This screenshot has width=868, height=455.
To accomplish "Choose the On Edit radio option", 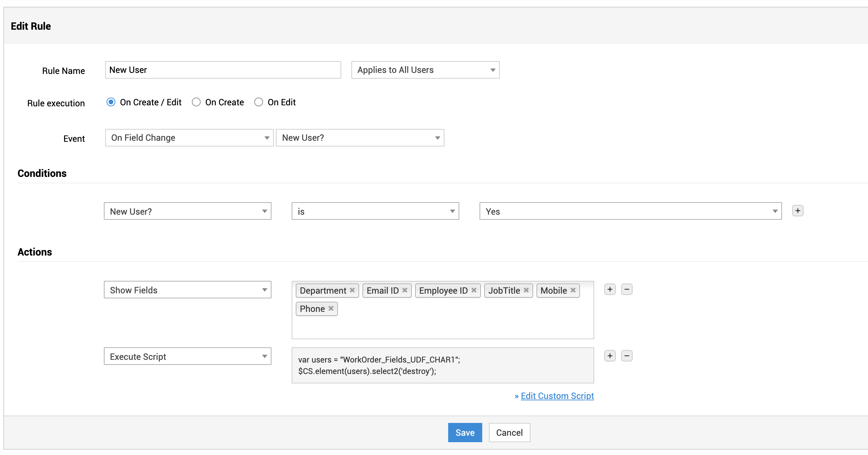I will pyautogui.click(x=259, y=102).
